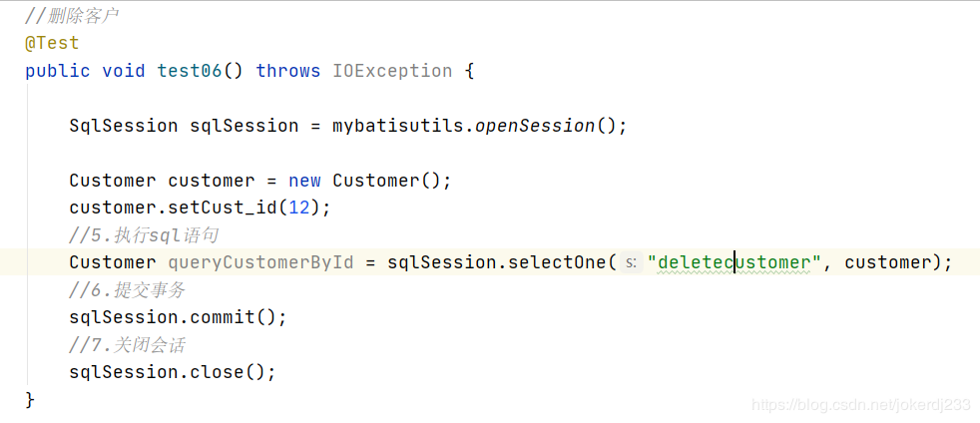Click the sqlSession.commit() call
The height and width of the screenshot is (423, 980).
(178, 317)
